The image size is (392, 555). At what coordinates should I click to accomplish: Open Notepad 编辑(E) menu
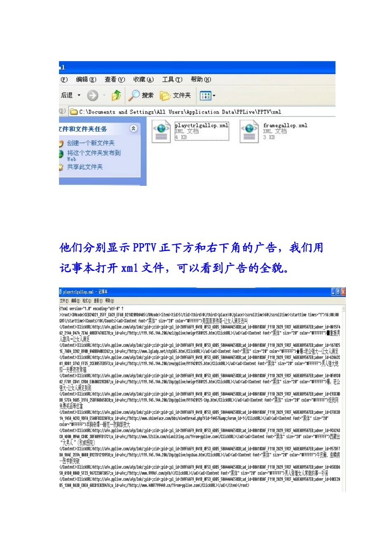point(75,301)
